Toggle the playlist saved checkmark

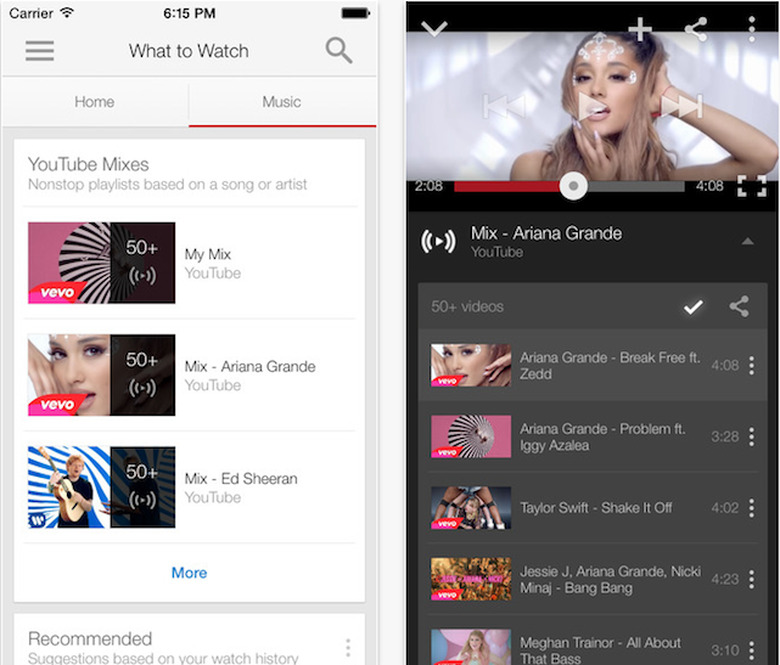pos(693,307)
